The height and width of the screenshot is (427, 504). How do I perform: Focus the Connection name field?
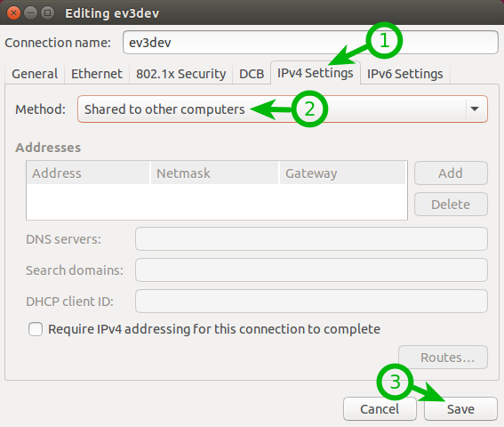click(x=310, y=43)
